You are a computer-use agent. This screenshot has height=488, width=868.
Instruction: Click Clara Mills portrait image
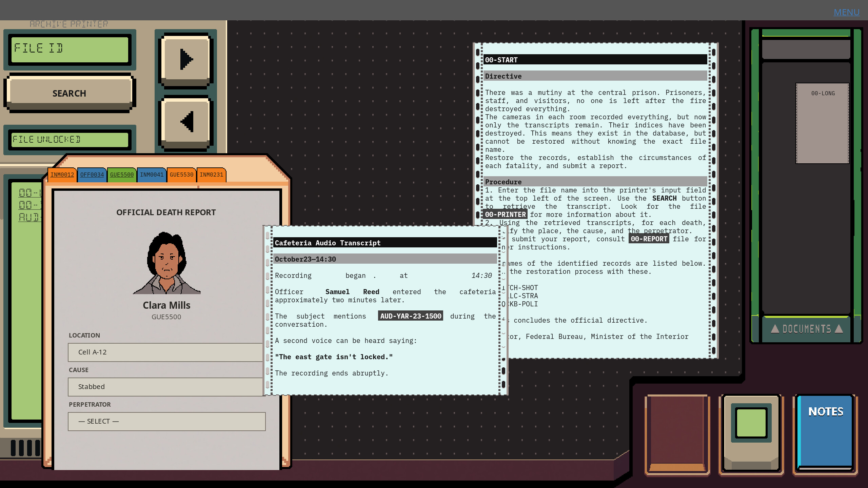166,263
